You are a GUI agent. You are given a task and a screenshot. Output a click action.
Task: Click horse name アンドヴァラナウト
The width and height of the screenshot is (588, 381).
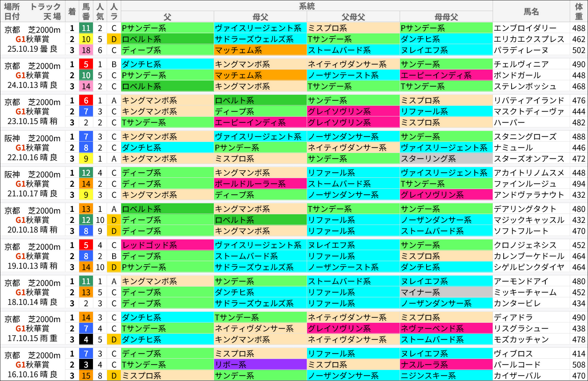[529, 195]
